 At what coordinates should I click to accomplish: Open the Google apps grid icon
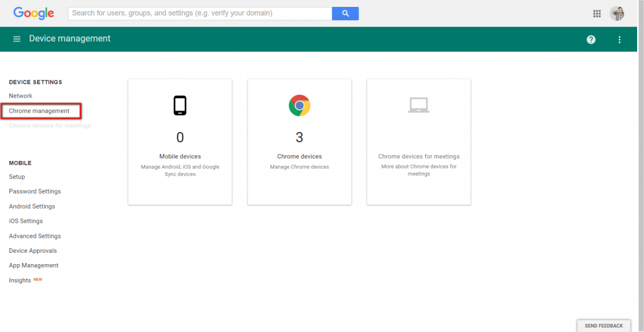click(597, 14)
